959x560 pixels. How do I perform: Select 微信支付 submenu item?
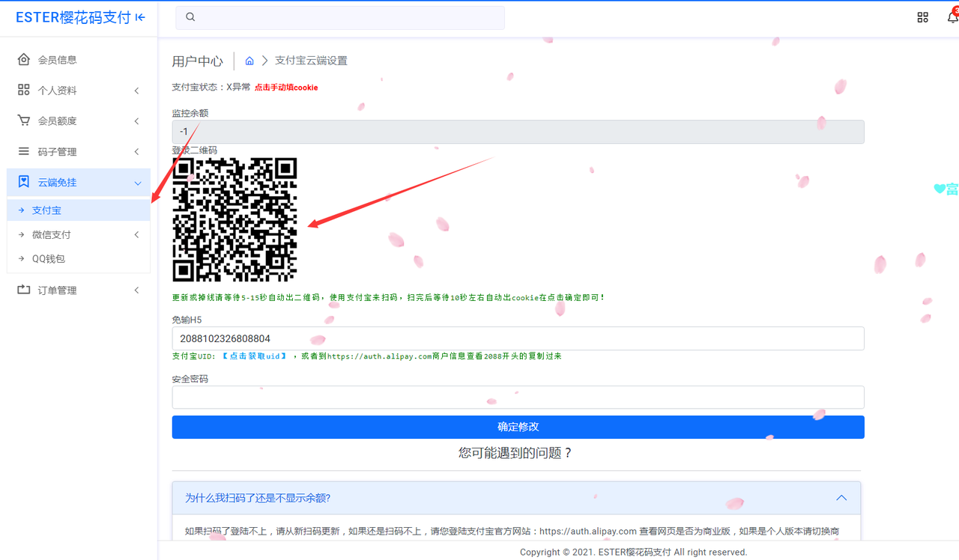(x=79, y=234)
